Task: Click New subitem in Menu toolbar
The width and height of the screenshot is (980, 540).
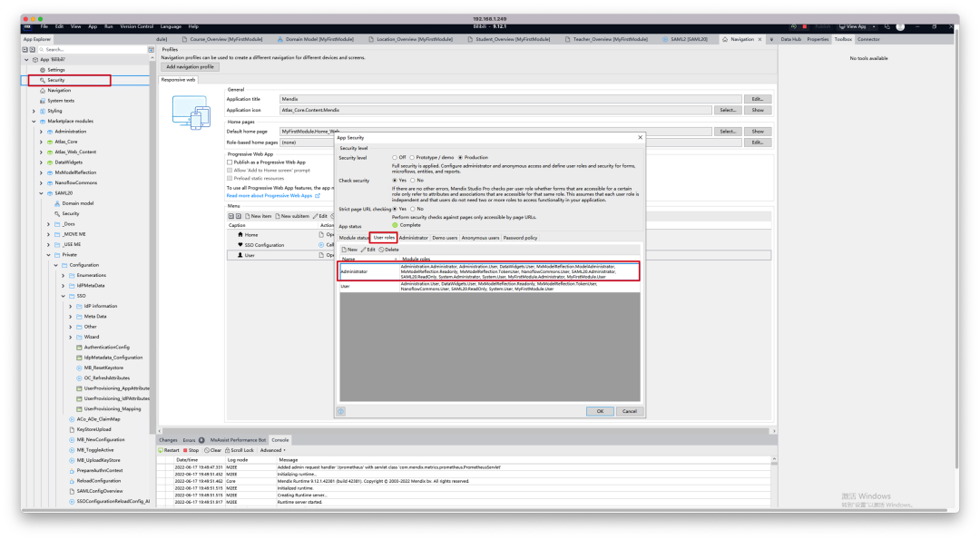Action: click(292, 216)
